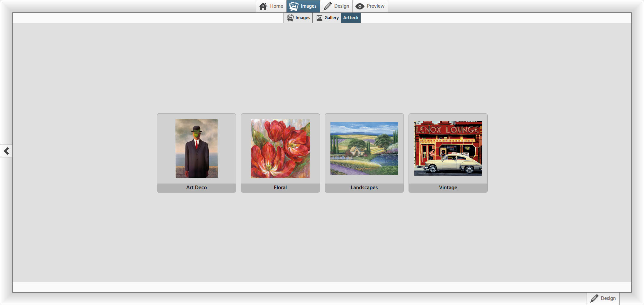
Task: Click the Design pencil icon in top bar
Action: (328, 6)
